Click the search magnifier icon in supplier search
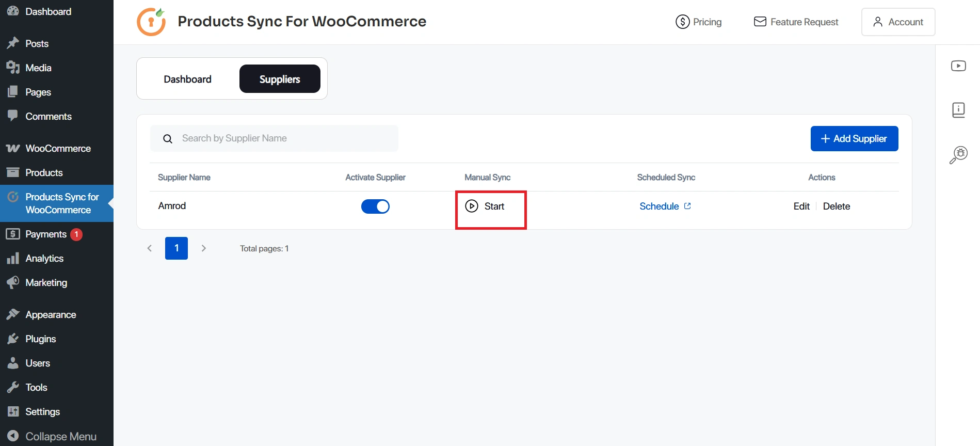This screenshot has width=980, height=446. [168, 139]
